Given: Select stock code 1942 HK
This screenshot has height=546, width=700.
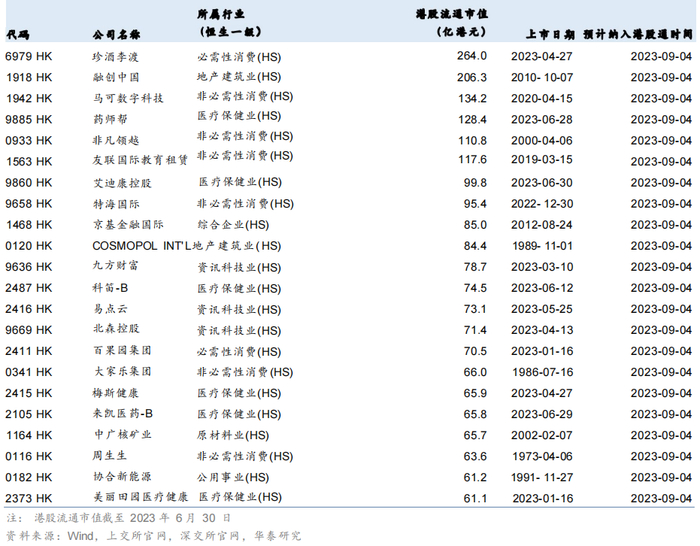Looking at the screenshot, I should coord(29,98).
